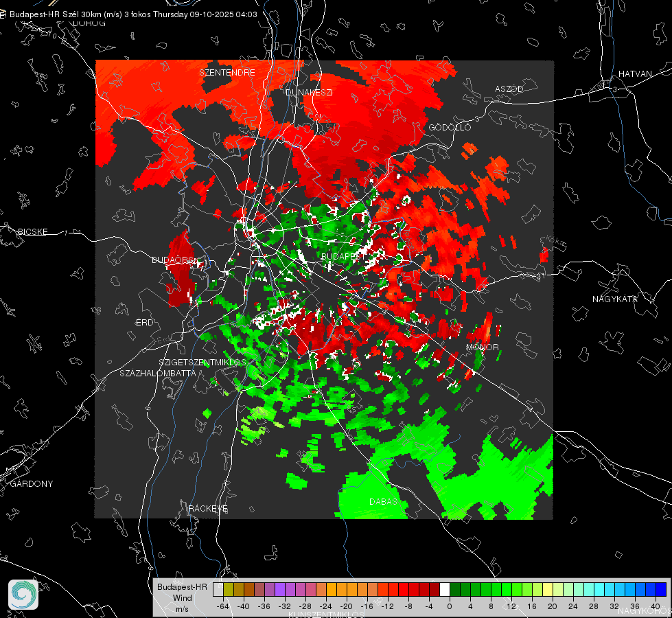Click the m/s unit label in legend
This screenshot has width=672, height=618.
182,609
